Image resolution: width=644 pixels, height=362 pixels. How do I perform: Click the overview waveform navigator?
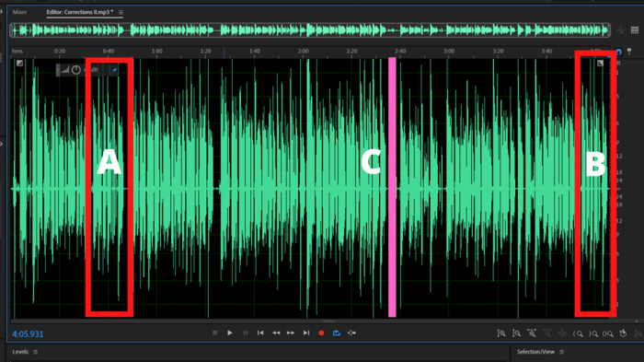[310, 30]
